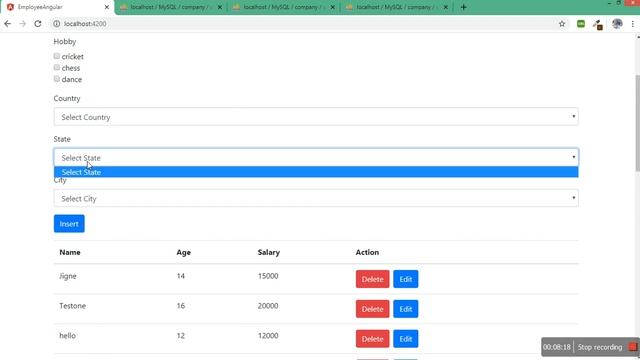Switch to the second localhost MySQL tab

pos(171,7)
